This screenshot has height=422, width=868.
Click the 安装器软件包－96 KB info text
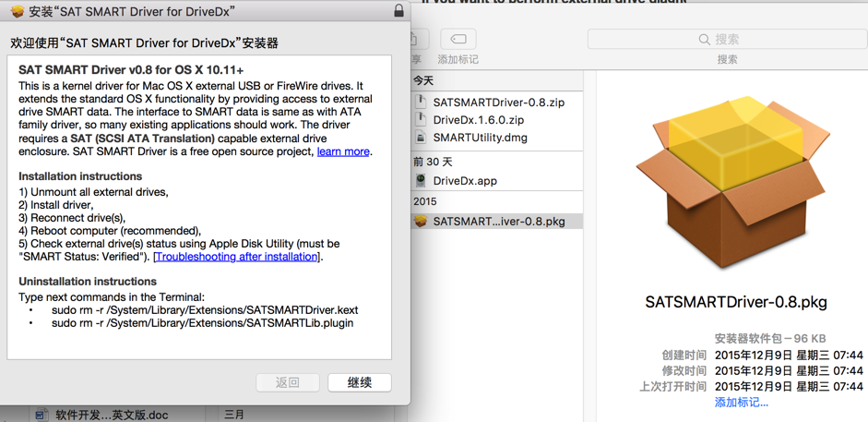[770, 338]
